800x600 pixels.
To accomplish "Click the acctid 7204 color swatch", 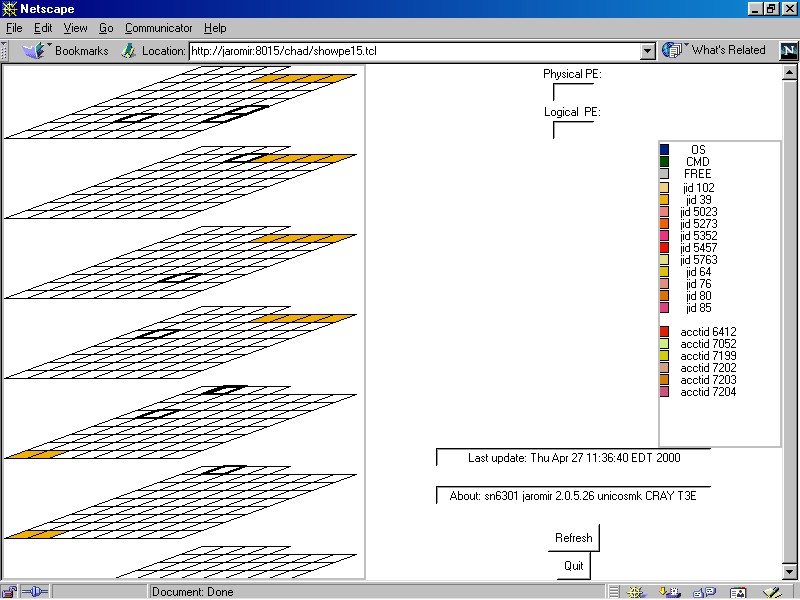I will tap(664, 392).
